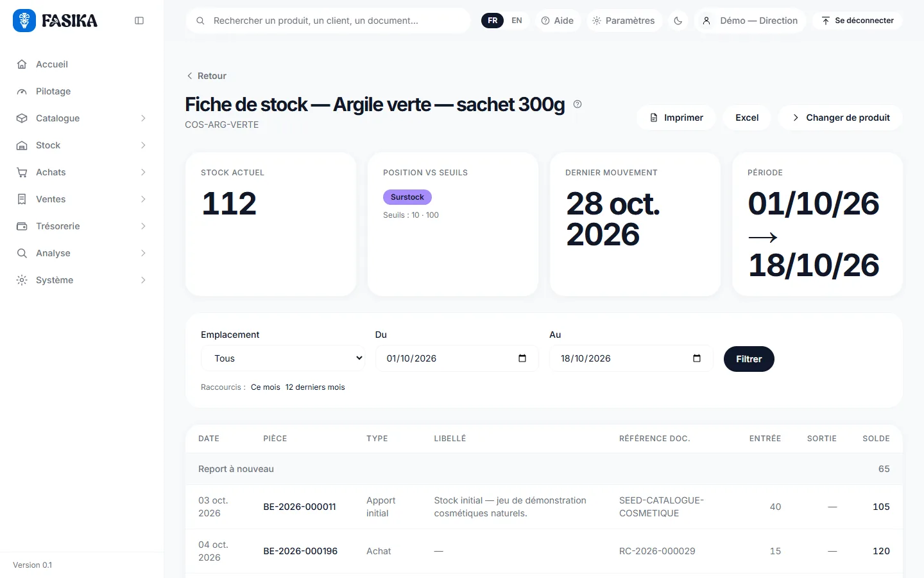Open Paramètres settings
924x578 pixels.
click(x=624, y=21)
